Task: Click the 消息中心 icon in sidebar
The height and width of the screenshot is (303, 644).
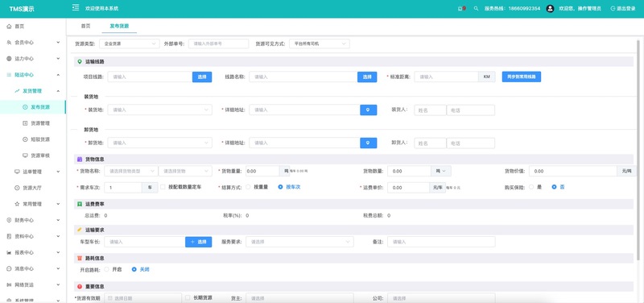Action: coord(9,268)
